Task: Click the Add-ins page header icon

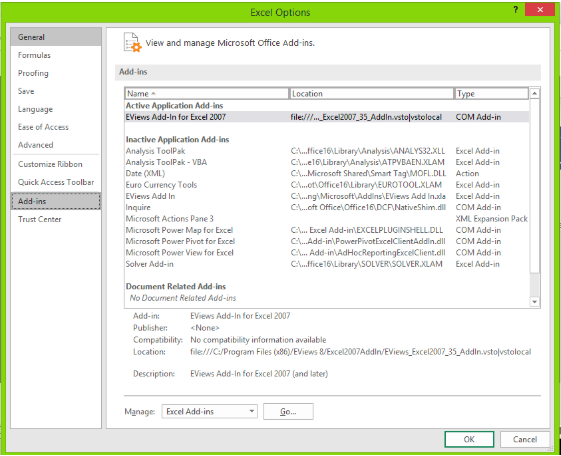Action: [132, 43]
